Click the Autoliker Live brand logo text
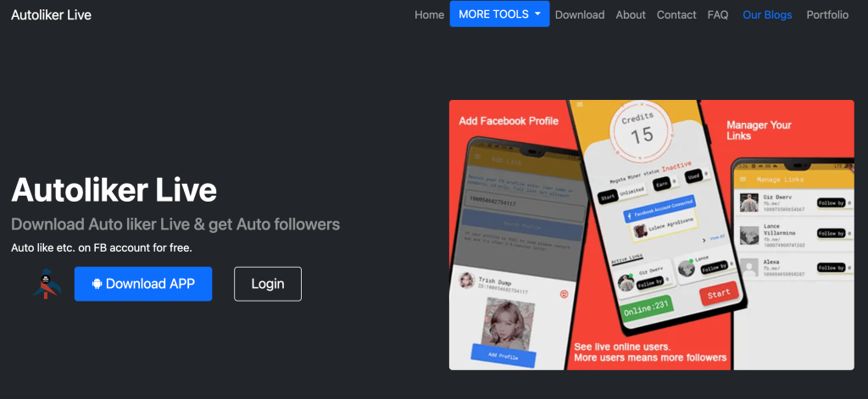The width and height of the screenshot is (868, 399). (51, 15)
